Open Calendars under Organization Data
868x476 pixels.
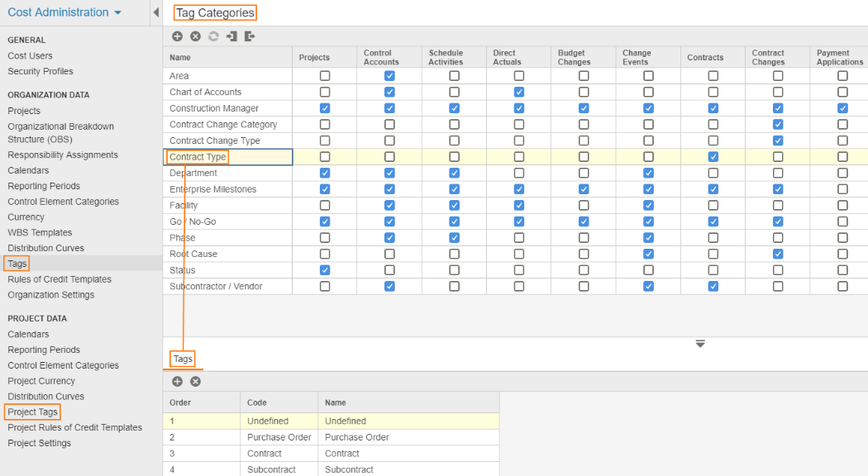[x=28, y=170]
